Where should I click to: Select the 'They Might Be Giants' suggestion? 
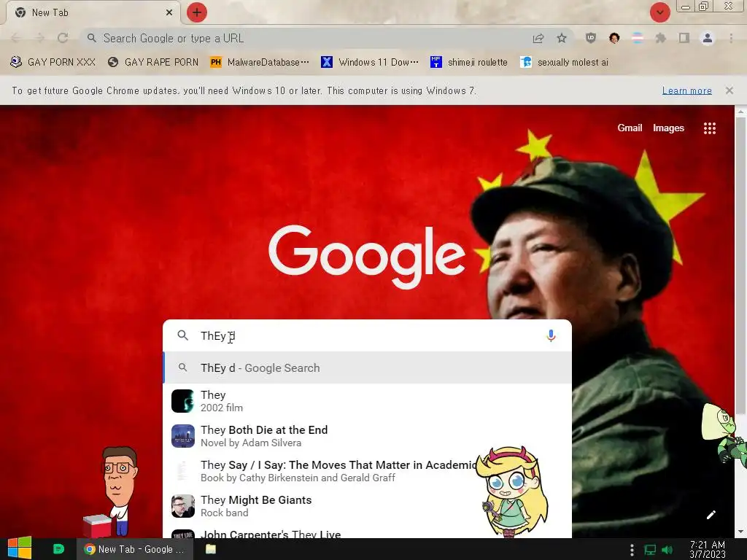[x=368, y=506]
